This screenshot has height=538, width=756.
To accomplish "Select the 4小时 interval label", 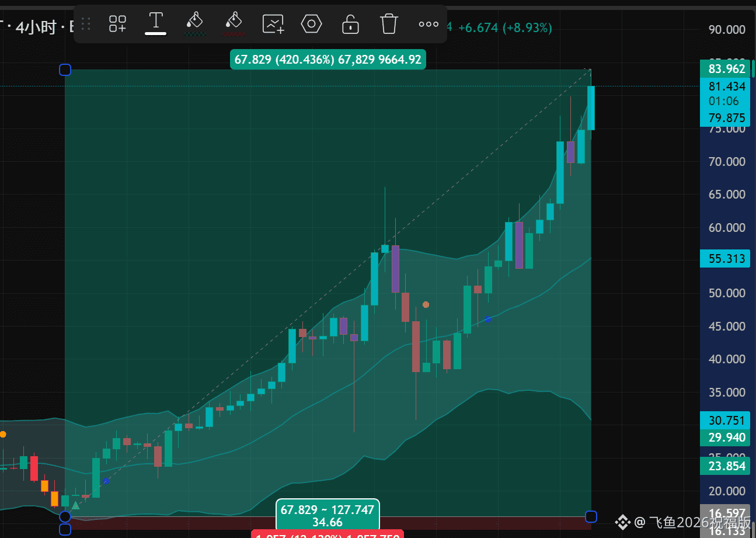I will tap(36, 27).
